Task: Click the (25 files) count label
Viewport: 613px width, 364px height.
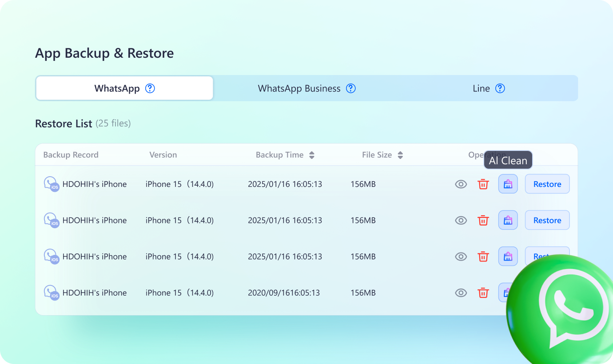Action: (113, 123)
